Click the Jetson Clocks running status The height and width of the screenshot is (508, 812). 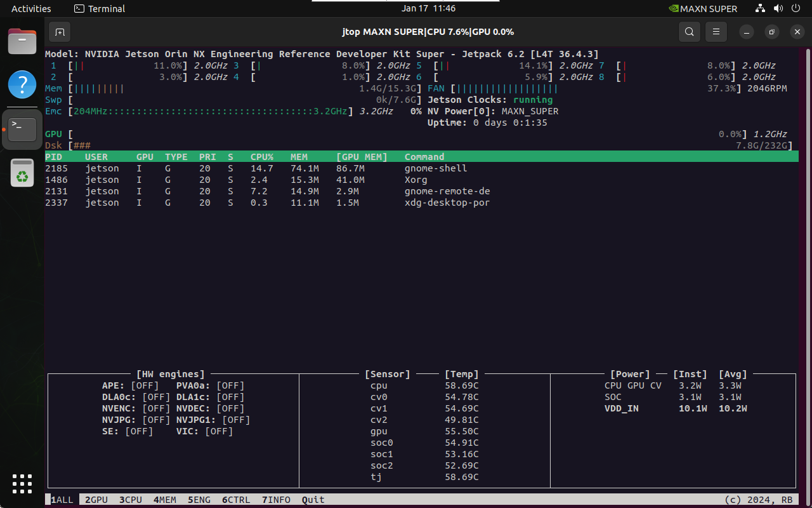point(490,100)
